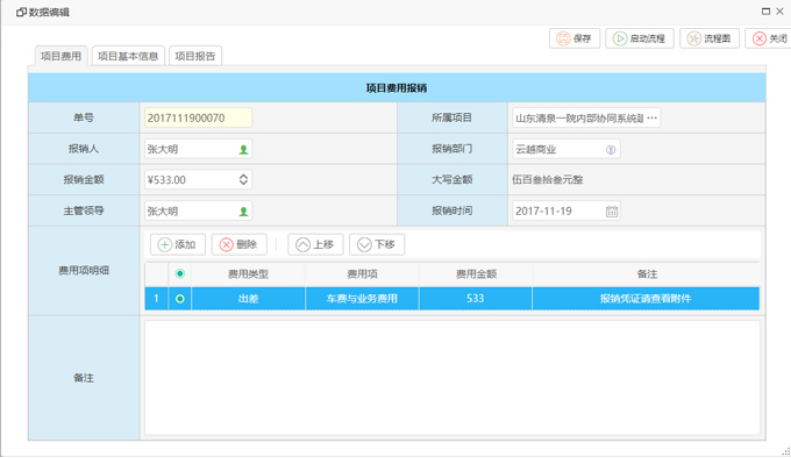Toggle the radio in row 1
This screenshot has height=458, width=791.
point(180,299)
